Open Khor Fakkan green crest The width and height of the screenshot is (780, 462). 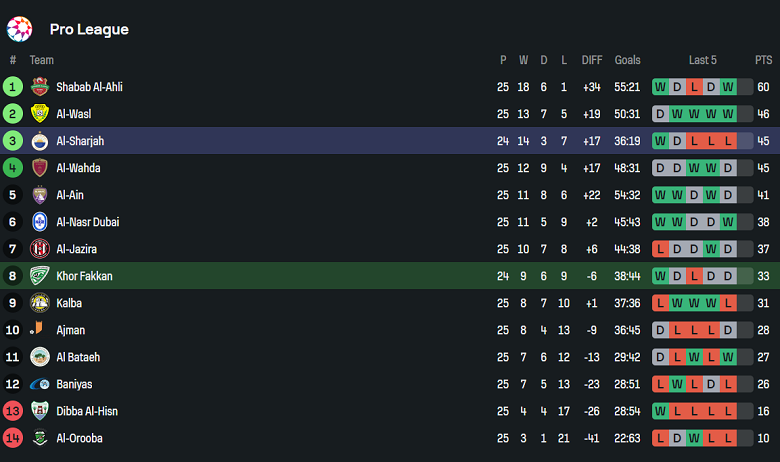pos(40,276)
